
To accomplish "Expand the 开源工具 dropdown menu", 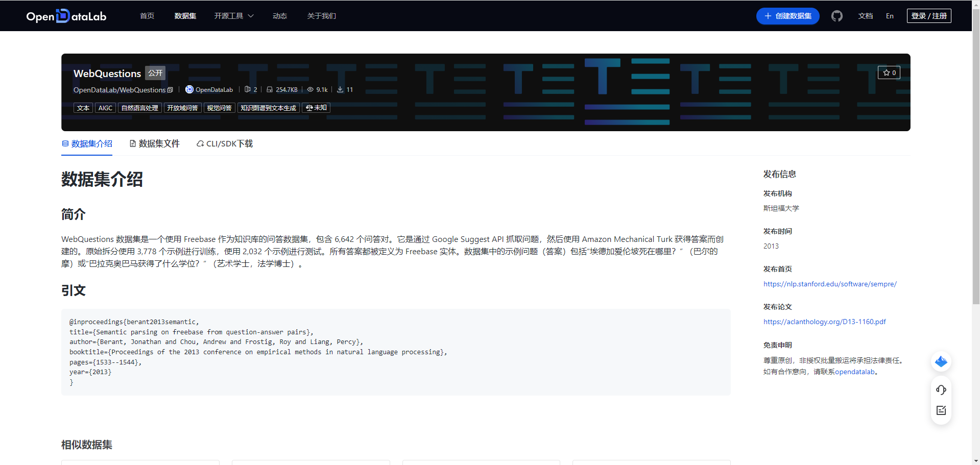I will [234, 16].
